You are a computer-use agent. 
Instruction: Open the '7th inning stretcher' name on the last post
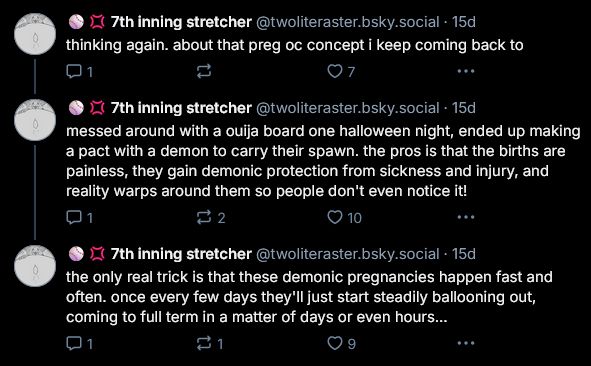181,254
